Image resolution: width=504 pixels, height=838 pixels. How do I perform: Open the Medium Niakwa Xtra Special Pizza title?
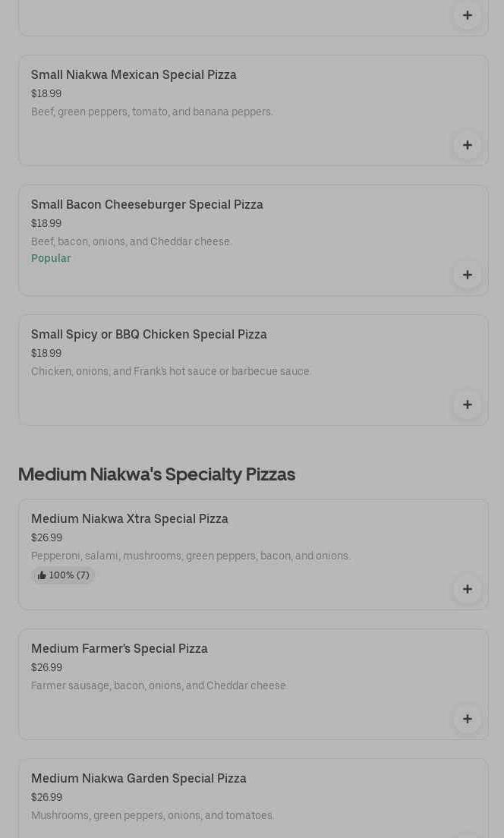tap(129, 519)
